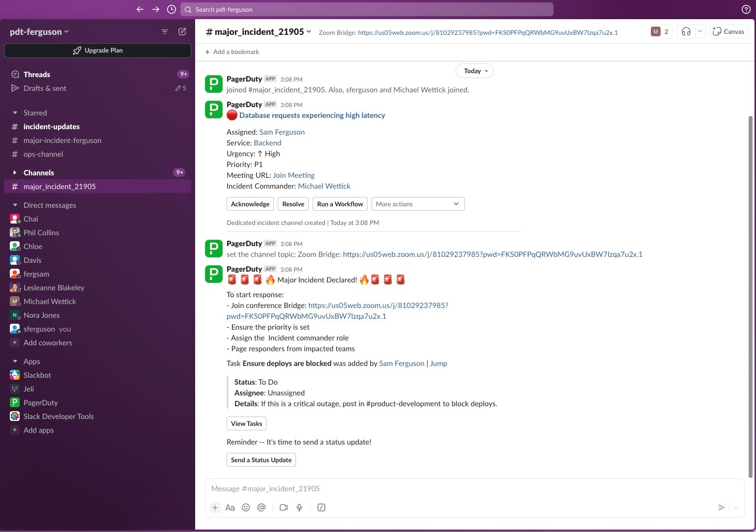Screen dimensions: 756x532
Task: Open the major_incident_21905 channel details dropdown
Action: click(308, 31)
